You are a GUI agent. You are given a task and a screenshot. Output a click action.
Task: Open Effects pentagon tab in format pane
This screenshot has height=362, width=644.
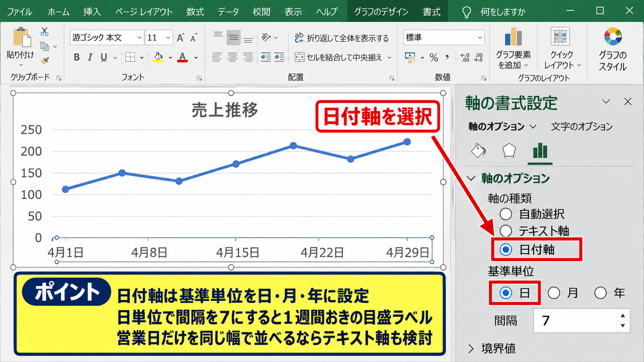[509, 150]
